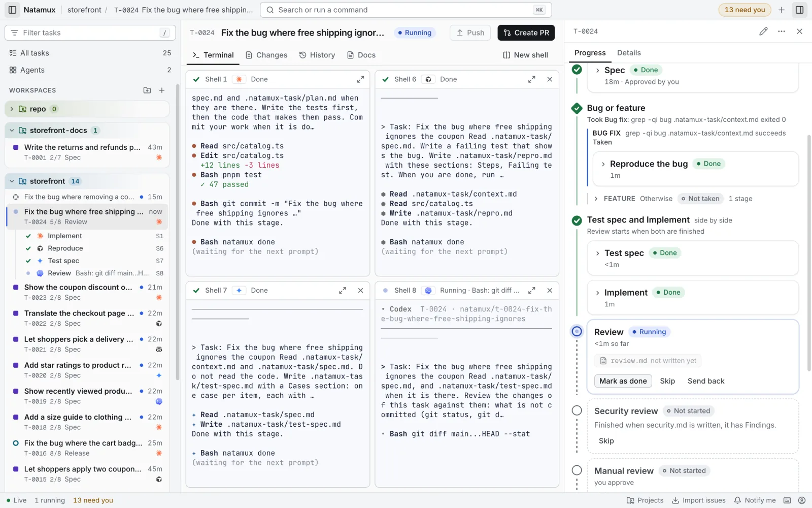Viewport: 812px width, 508px height.
Task: Click the new workspace folder icon
Action: tap(147, 90)
